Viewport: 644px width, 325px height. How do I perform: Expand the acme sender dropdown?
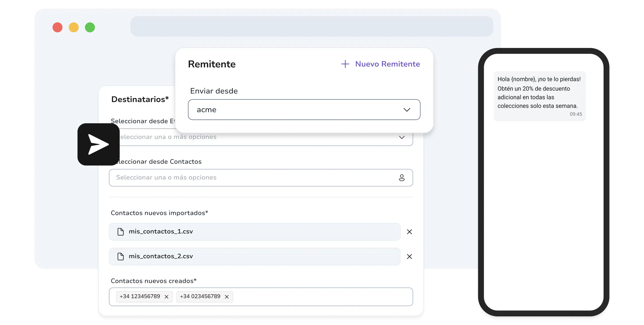tap(304, 109)
